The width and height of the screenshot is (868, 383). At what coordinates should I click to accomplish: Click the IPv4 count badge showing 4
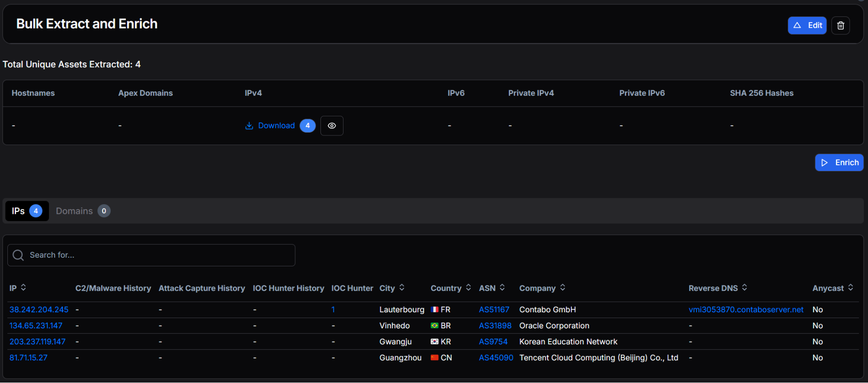coord(307,126)
